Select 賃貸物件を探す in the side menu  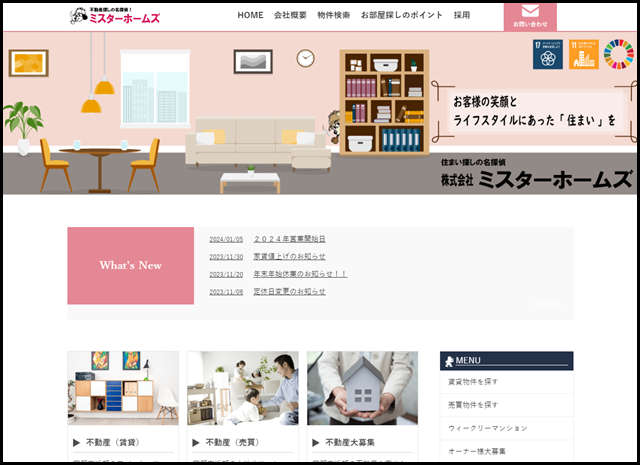pos(507,382)
